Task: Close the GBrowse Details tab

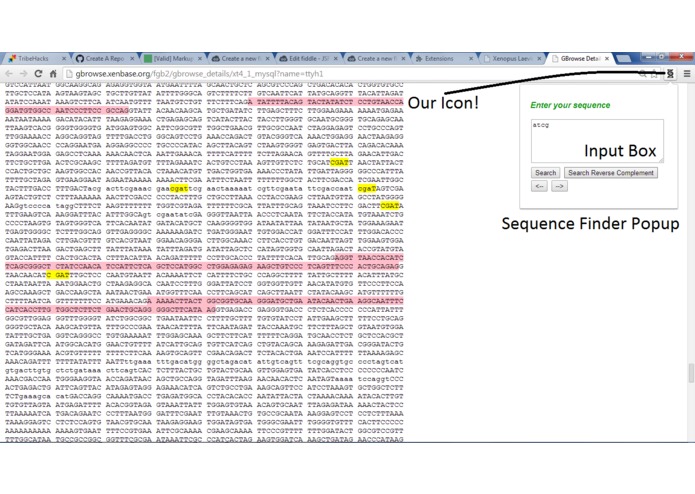Action: tap(607, 58)
